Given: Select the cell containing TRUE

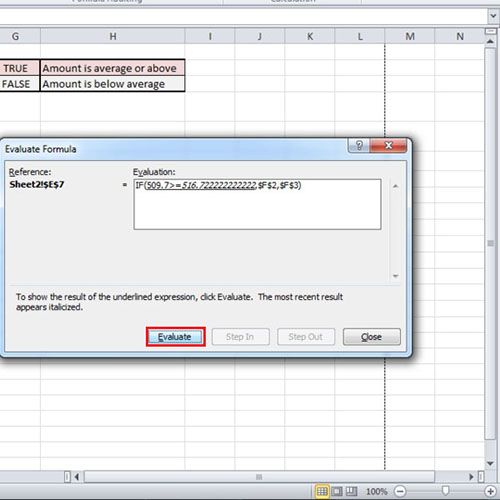Looking at the screenshot, I should tap(19, 68).
